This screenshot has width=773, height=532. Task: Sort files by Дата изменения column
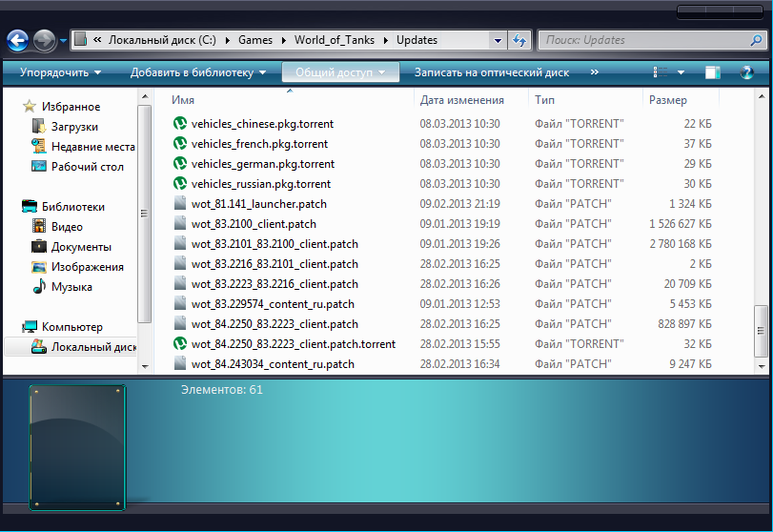(x=462, y=100)
